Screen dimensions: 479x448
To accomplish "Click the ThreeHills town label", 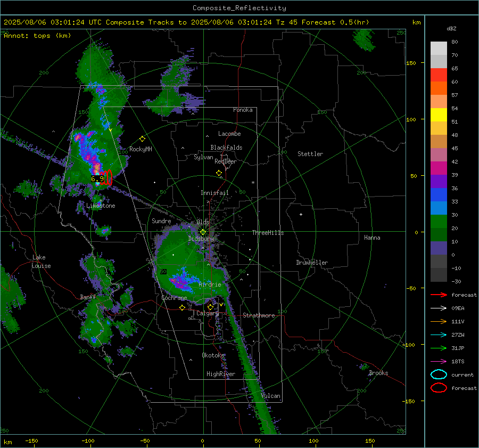I will pos(268,233).
